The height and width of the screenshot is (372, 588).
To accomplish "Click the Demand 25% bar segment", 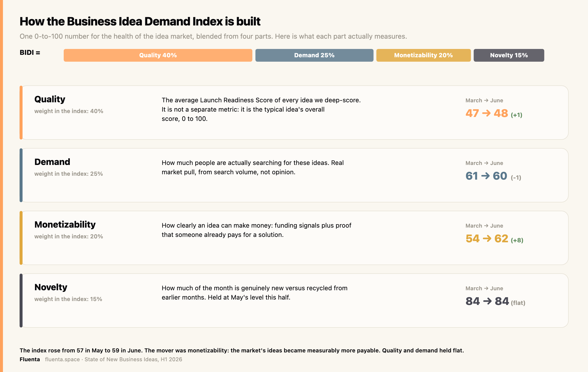I will coord(314,55).
